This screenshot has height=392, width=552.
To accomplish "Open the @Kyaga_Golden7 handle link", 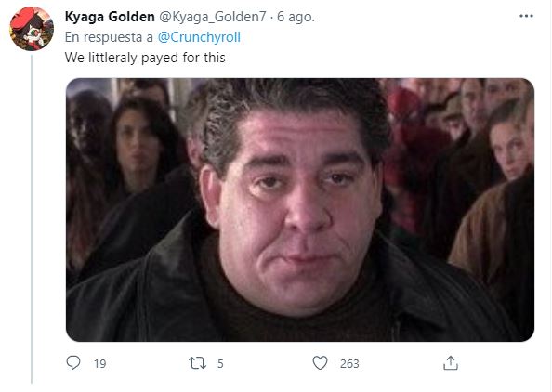I will point(213,17).
